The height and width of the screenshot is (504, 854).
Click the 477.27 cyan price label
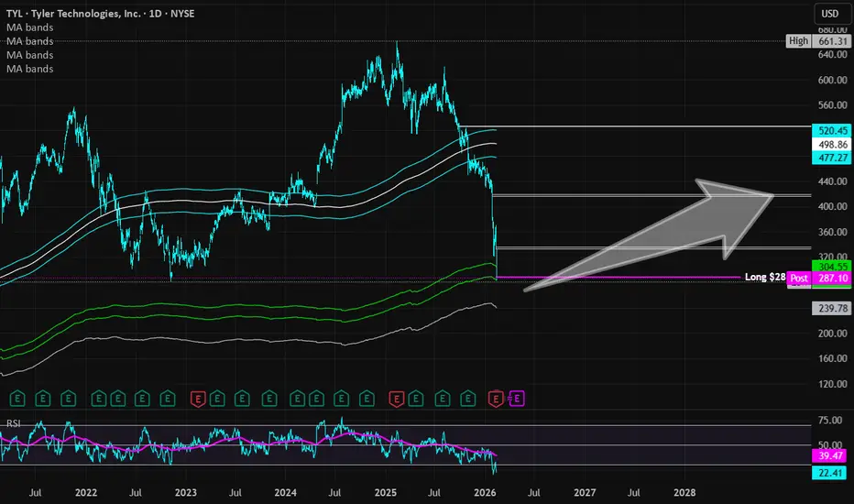coord(832,158)
